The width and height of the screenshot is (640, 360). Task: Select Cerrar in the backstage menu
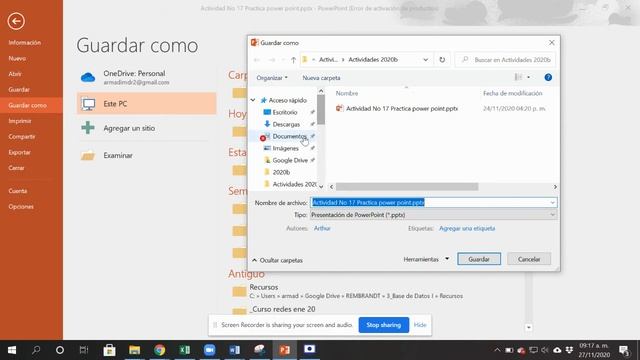(x=16, y=168)
